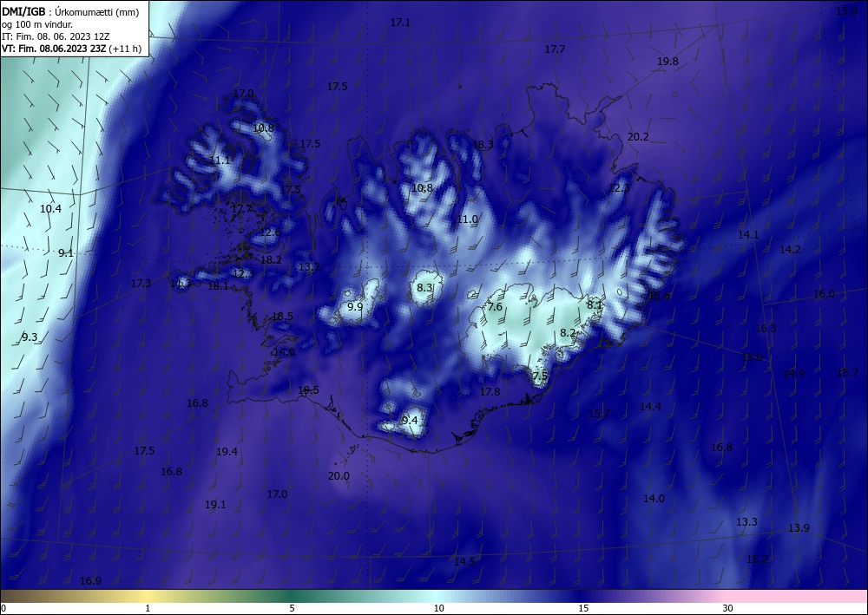This screenshot has height=615, width=868.
Task: Click the map value 14.5
Action: [464, 562]
